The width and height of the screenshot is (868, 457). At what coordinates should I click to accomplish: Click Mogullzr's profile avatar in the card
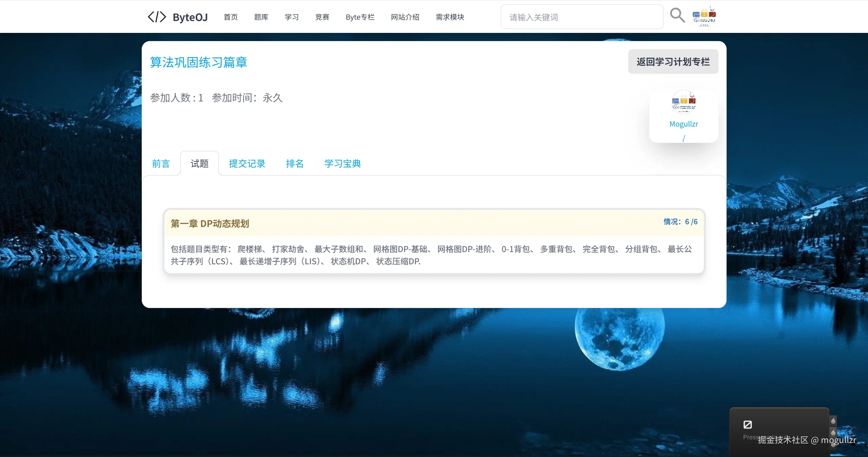pyautogui.click(x=684, y=102)
